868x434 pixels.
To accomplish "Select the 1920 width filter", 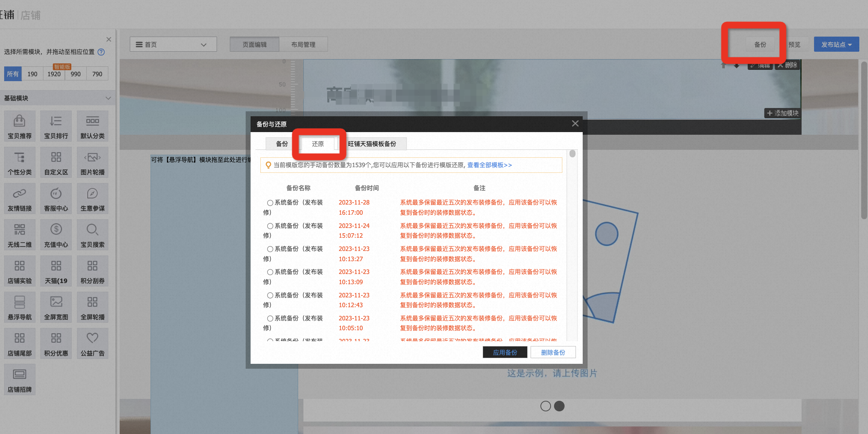I will click(54, 74).
